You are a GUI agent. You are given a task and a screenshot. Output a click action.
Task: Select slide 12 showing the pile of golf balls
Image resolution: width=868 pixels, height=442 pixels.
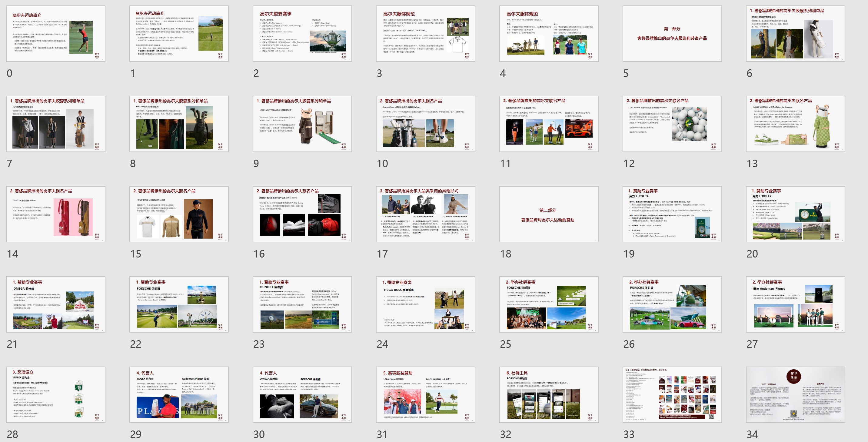click(672, 124)
